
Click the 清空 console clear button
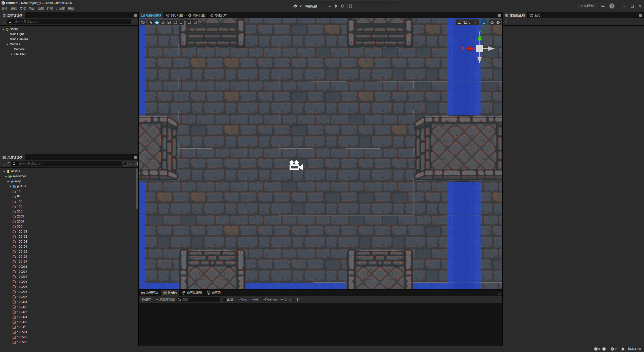(x=146, y=299)
